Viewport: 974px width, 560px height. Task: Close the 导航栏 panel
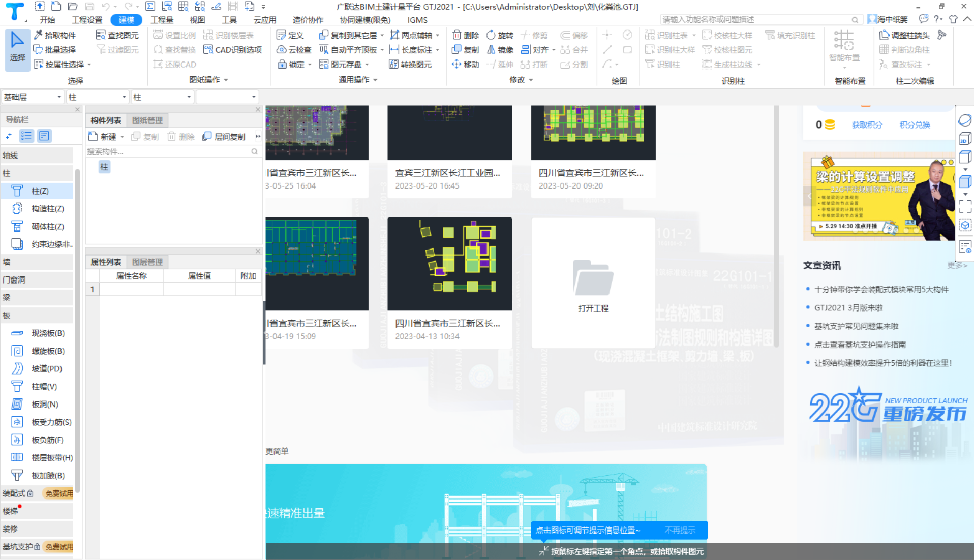tap(77, 110)
